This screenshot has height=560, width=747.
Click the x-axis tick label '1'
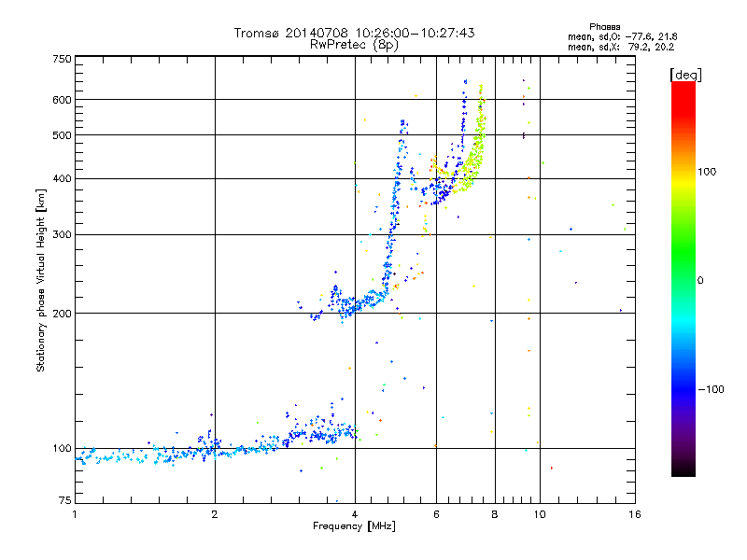pos(75,514)
